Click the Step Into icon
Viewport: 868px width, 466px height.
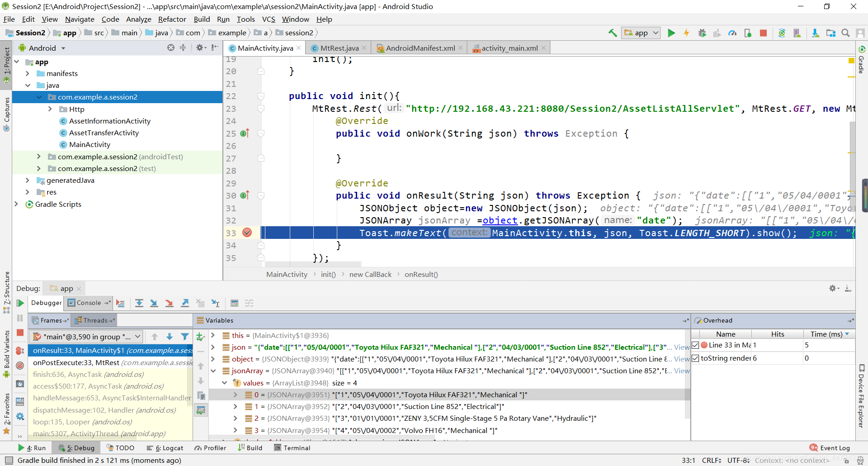154,303
